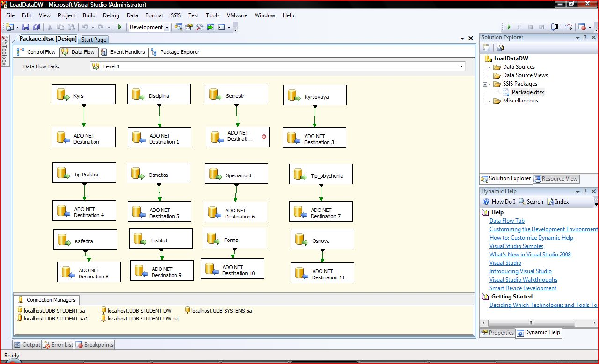Select localhost.UDB-SYSTEMS.sa connection manager
599x364 pixels.
click(x=218, y=310)
